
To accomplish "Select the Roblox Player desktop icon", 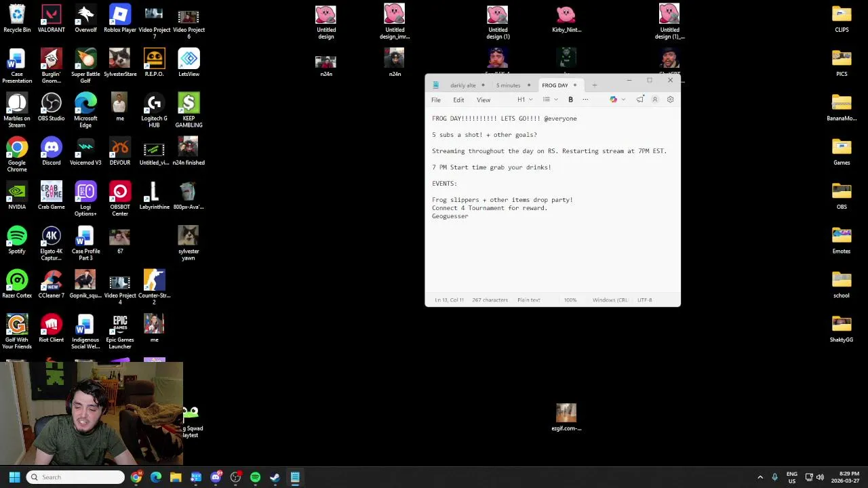I will [x=120, y=19].
